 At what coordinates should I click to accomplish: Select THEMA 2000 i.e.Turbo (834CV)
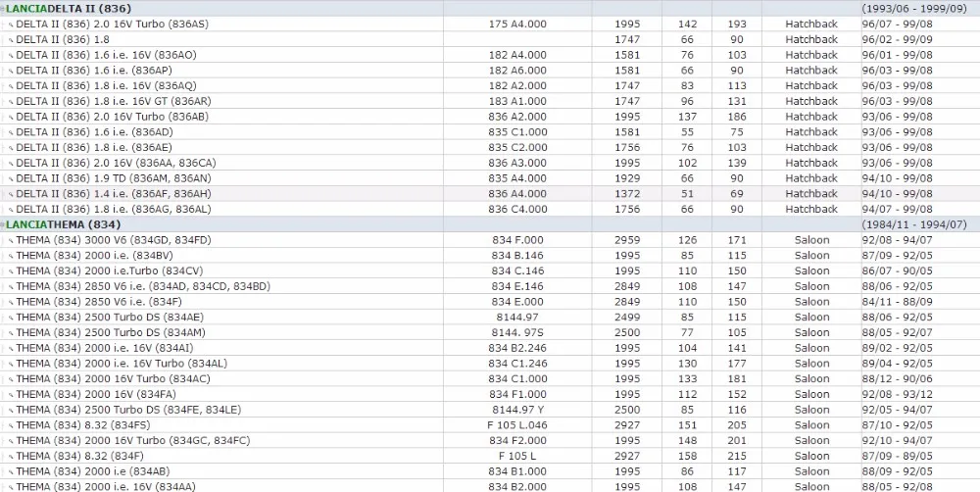110,271
